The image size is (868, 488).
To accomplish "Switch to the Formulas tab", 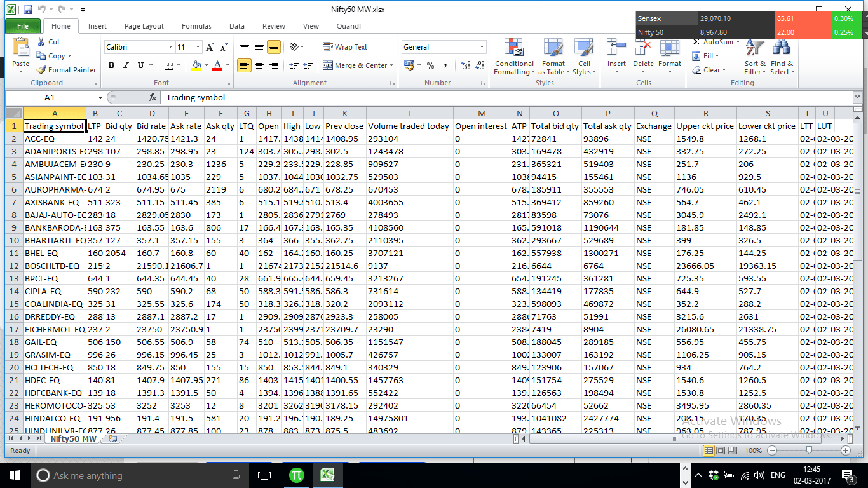I will pos(196,26).
